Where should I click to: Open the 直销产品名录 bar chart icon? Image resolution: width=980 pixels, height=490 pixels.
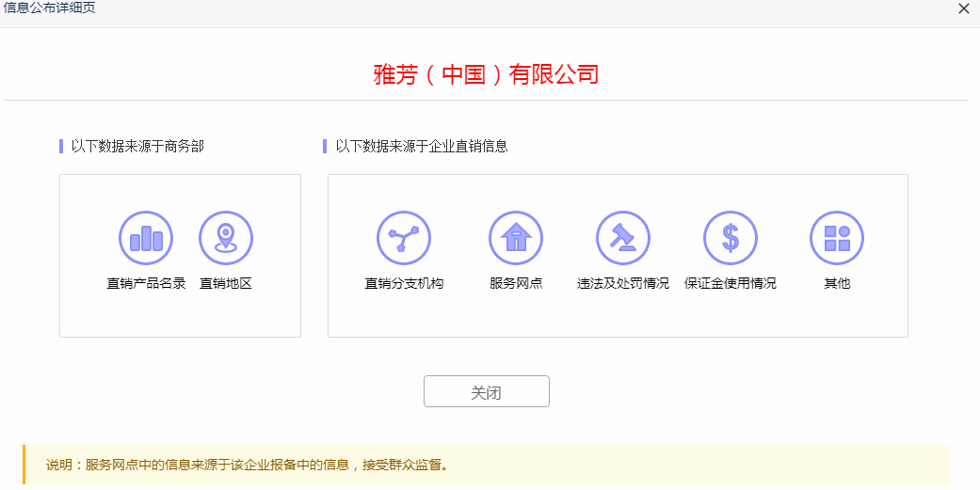146,238
